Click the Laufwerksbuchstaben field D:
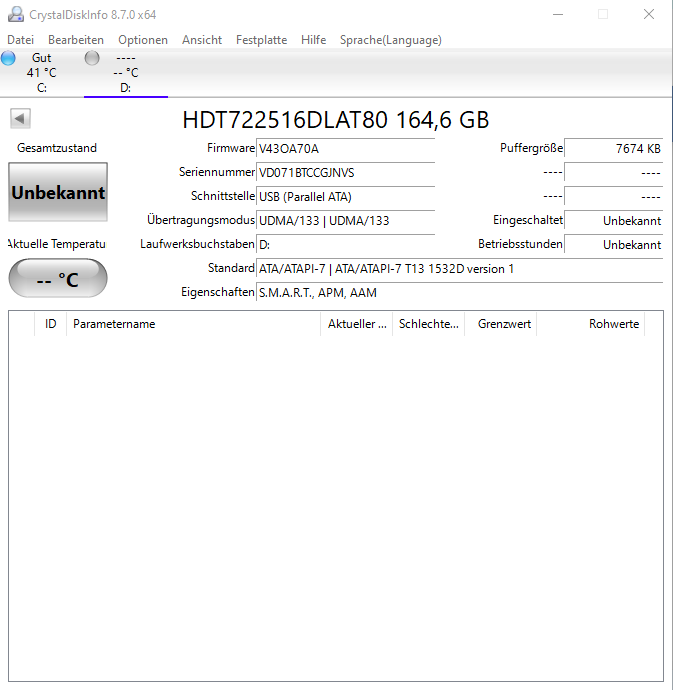Viewport: 673px width, 690px height. (346, 245)
